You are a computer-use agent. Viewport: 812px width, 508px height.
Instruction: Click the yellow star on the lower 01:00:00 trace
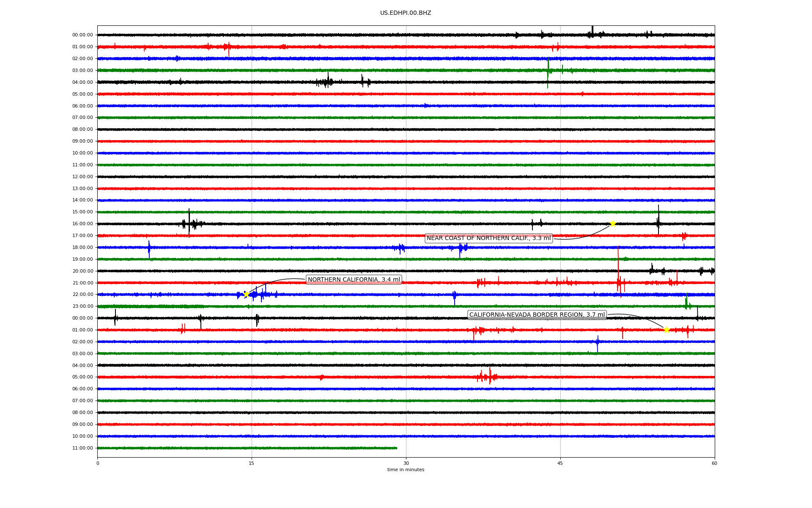(x=667, y=330)
